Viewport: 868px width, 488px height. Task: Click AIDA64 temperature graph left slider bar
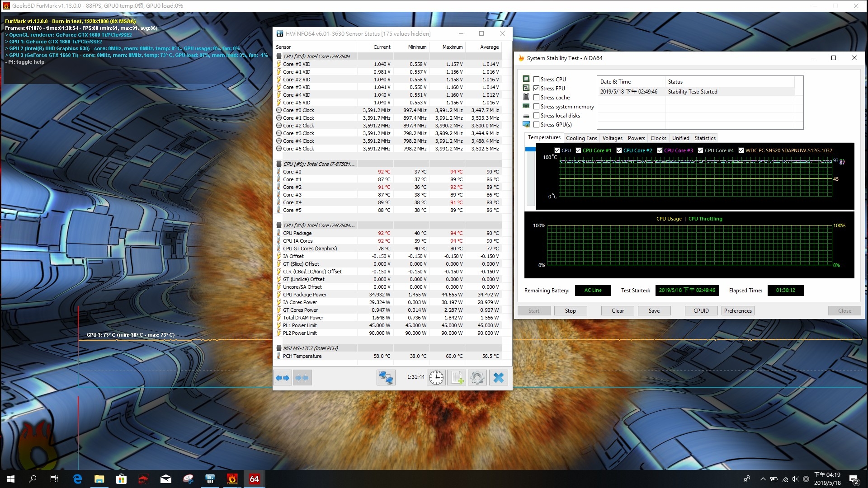(530, 176)
